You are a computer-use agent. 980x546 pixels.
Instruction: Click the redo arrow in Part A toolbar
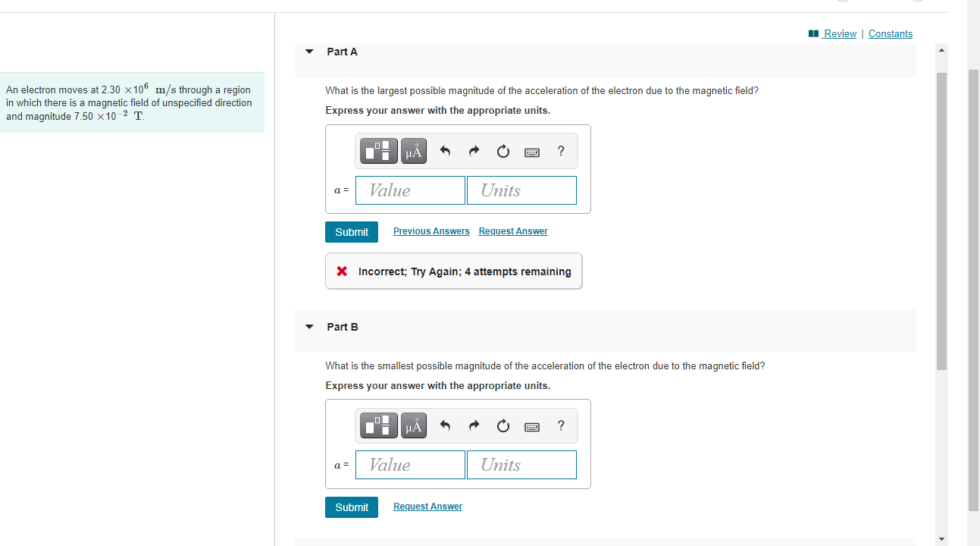(x=474, y=150)
